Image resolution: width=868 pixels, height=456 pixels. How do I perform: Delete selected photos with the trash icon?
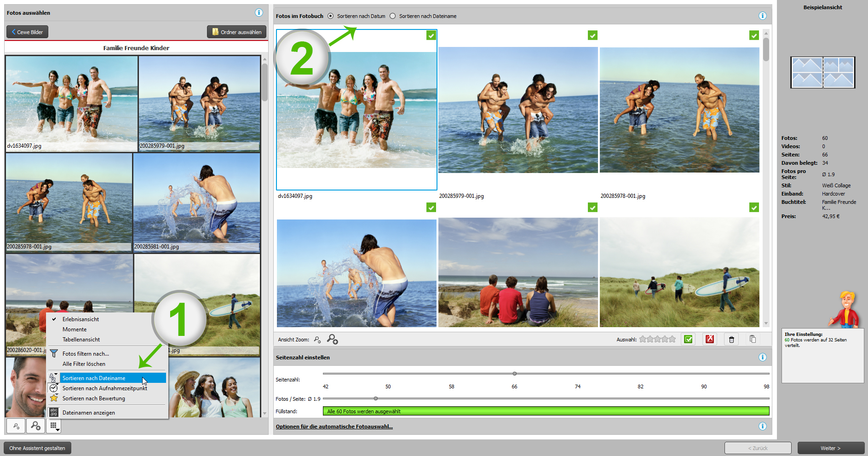731,340
